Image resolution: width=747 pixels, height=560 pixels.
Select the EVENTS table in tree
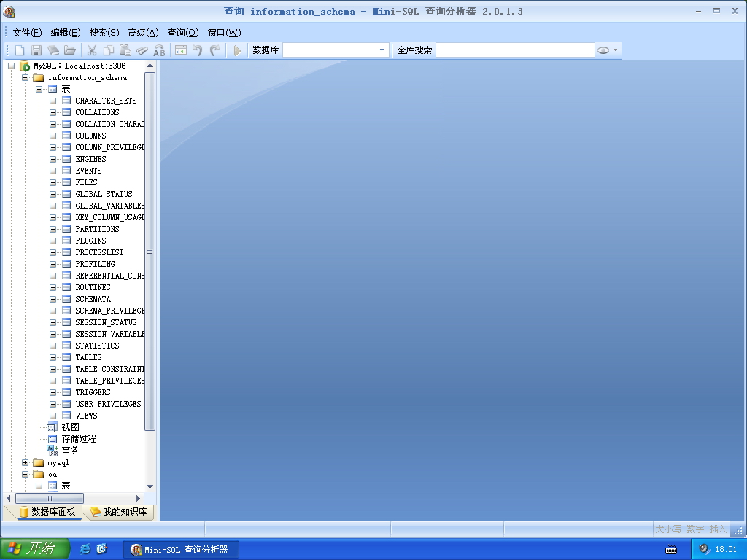[88, 171]
